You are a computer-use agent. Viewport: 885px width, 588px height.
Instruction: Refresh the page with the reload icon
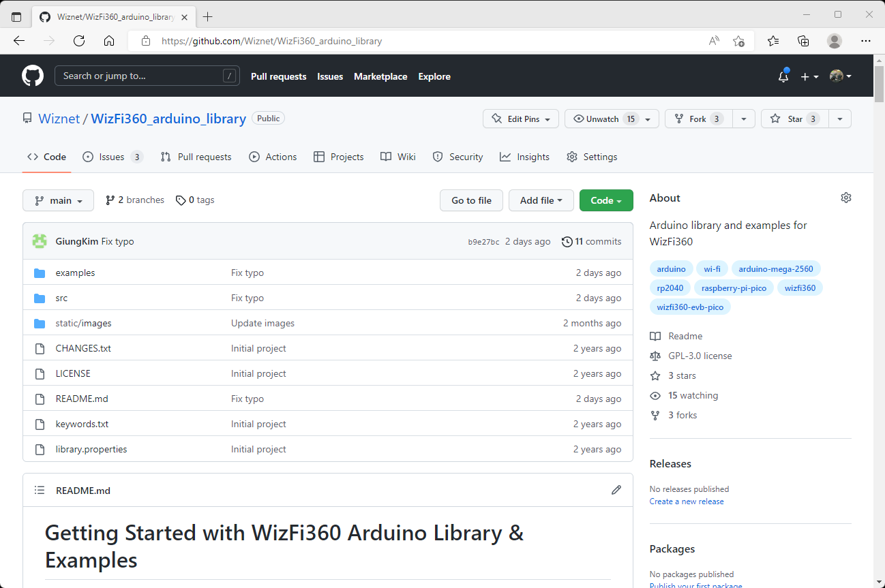(x=79, y=41)
